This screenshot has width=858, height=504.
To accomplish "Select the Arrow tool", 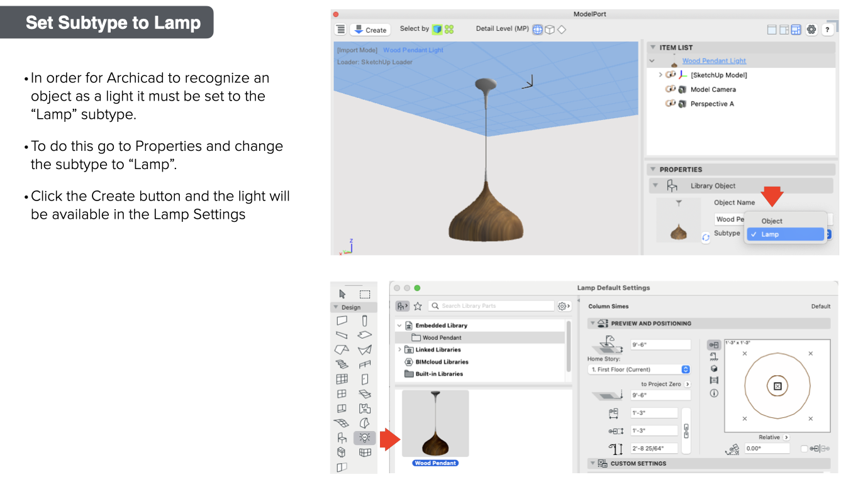I will pyautogui.click(x=342, y=293).
